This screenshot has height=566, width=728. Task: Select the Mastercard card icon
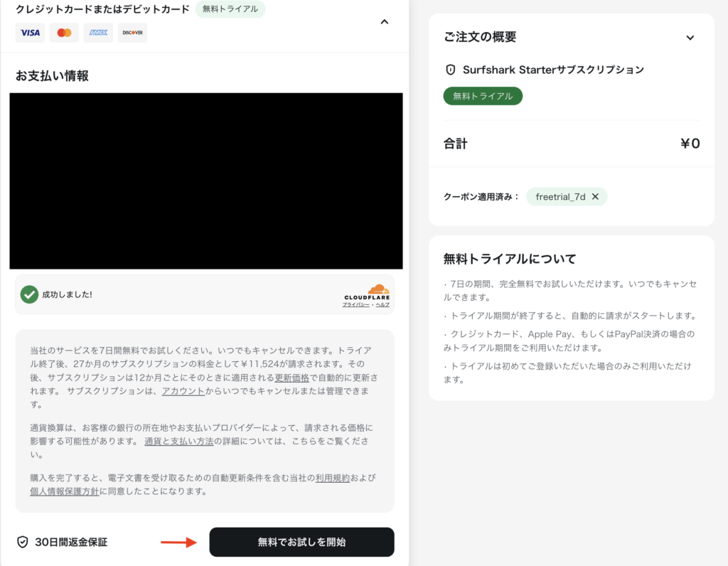coord(64,33)
